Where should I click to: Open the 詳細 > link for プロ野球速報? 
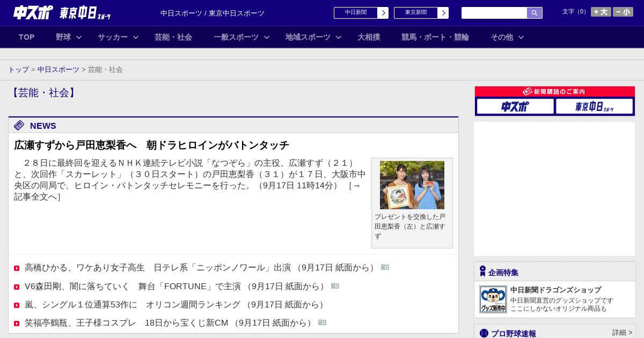[x=623, y=333]
